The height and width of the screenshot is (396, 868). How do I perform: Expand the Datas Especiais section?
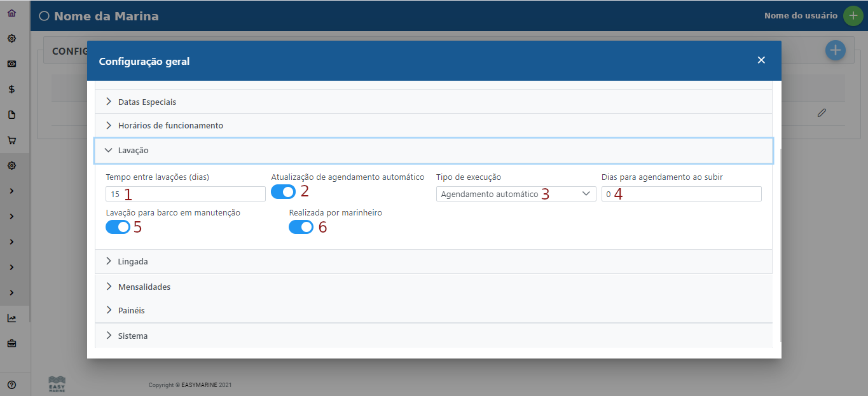coord(148,101)
